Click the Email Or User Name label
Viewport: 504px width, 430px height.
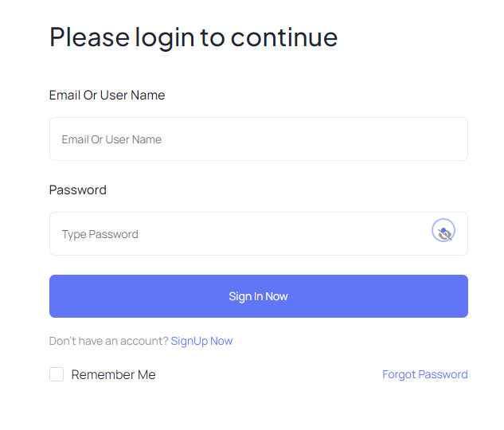tap(107, 95)
